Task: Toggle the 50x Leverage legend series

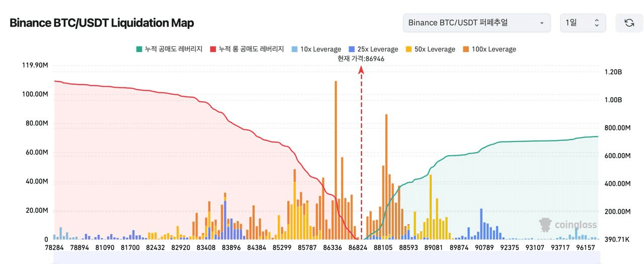Action: (x=430, y=49)
